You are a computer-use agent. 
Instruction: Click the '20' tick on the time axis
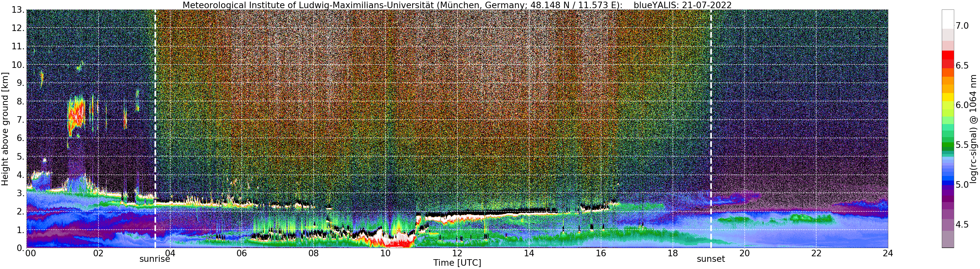(x=744, y=253)
